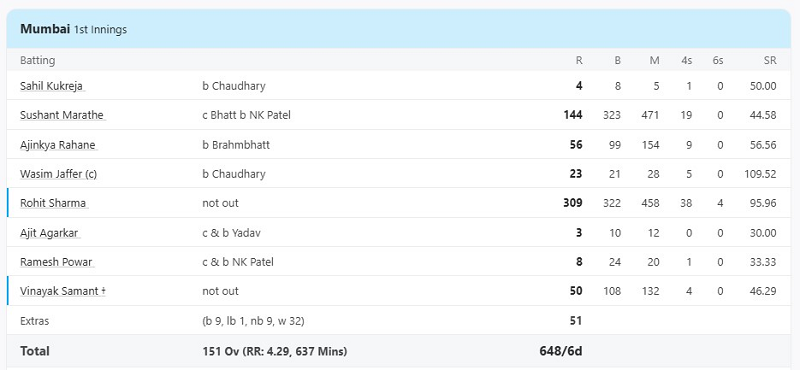Screen dimensions: 800x370
Task: Open Ajit Agarkar player page
Action: click(x=49, y=233)
